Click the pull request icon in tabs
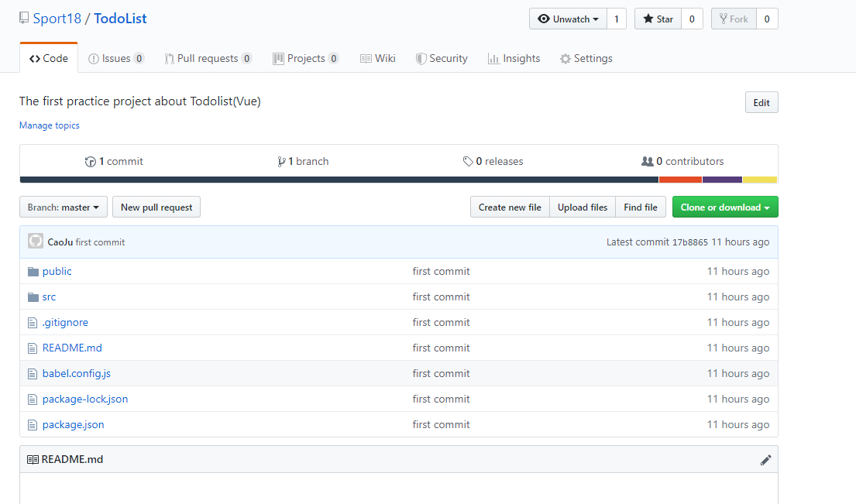 click(x=169, y=59)
